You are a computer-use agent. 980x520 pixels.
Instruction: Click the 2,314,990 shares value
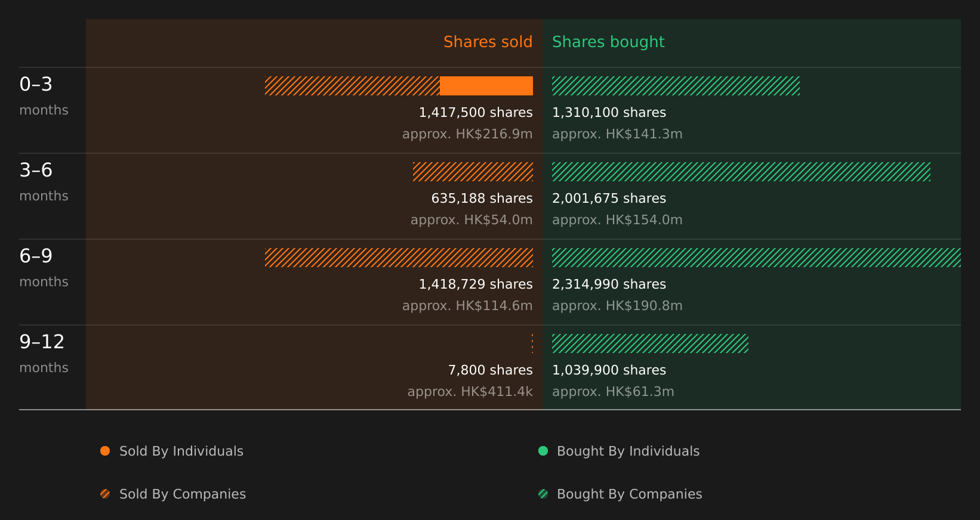[609, 284]
